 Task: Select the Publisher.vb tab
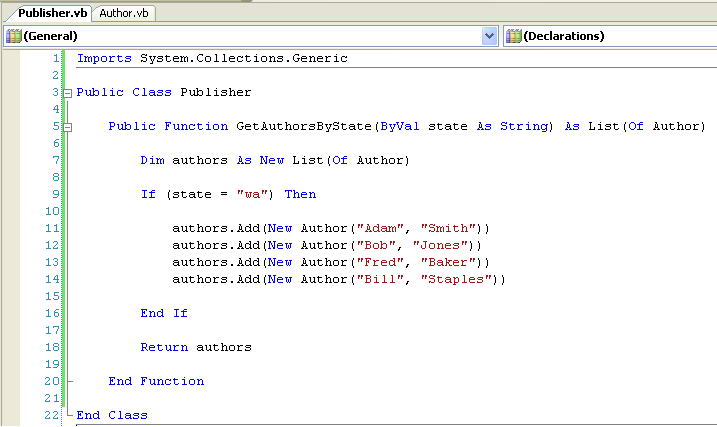(x=46, y=13)
